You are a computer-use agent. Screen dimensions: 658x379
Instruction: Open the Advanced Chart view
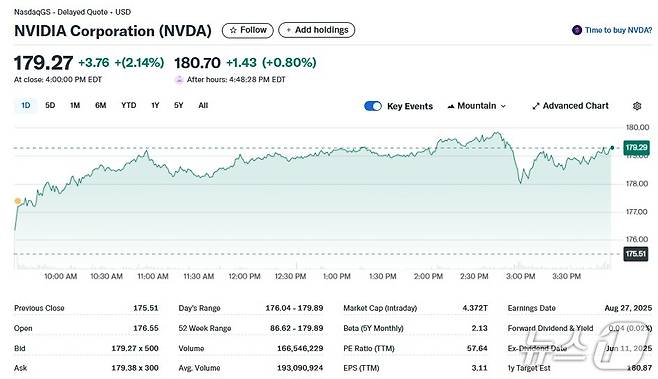[x=570, y=106]
